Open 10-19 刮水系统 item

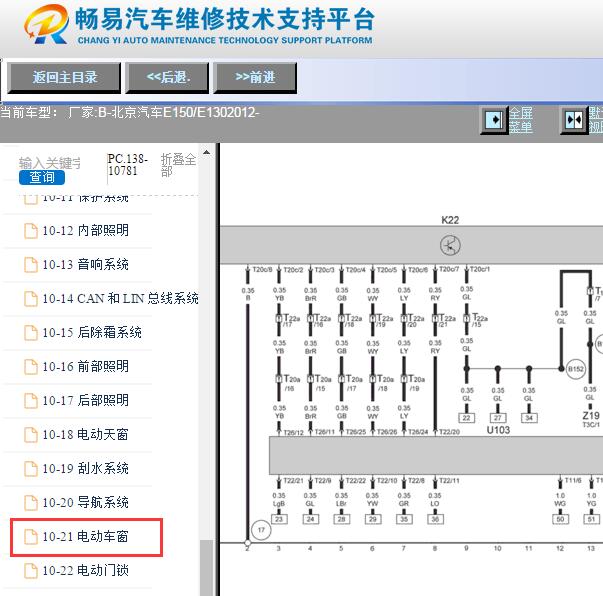pos(85,468)
